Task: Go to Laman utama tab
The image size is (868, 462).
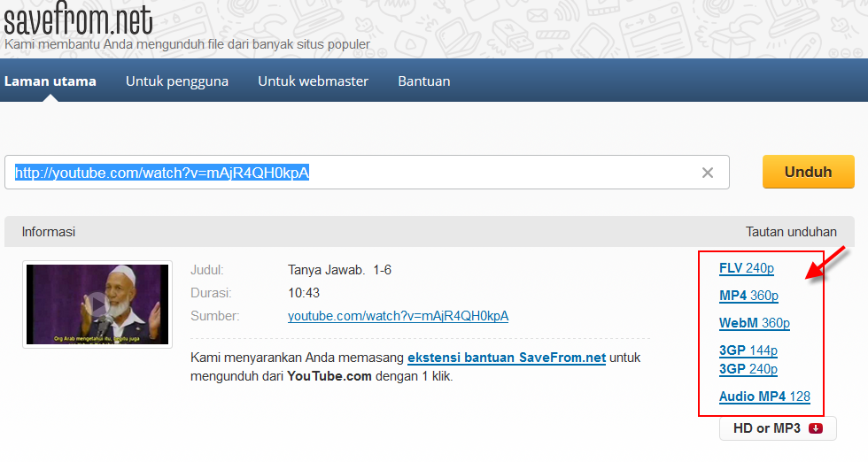Action: click(50, 81)
